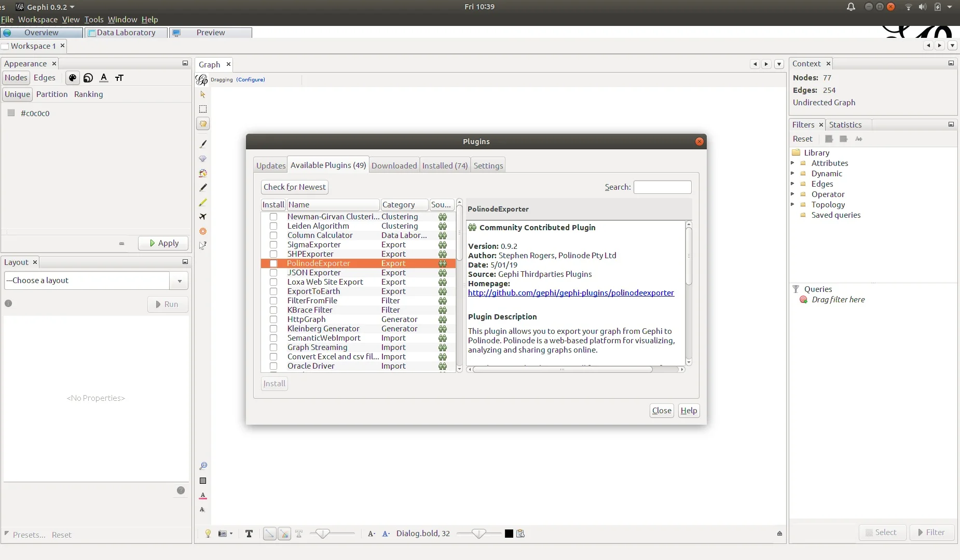The height and width of the screenshot is (560, 960).
Task: Check the PolinodeExporter install checkbox
Action: point(273,263)
